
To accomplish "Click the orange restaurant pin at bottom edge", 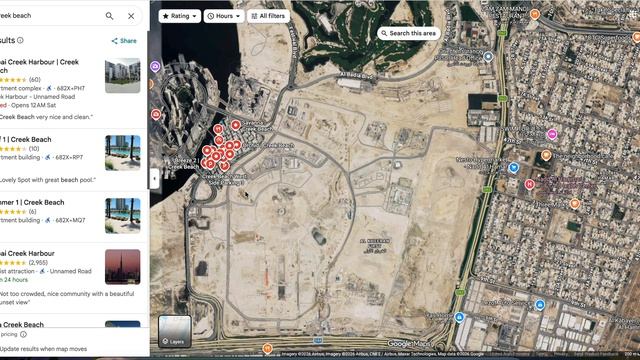I will tap(267, 349).
